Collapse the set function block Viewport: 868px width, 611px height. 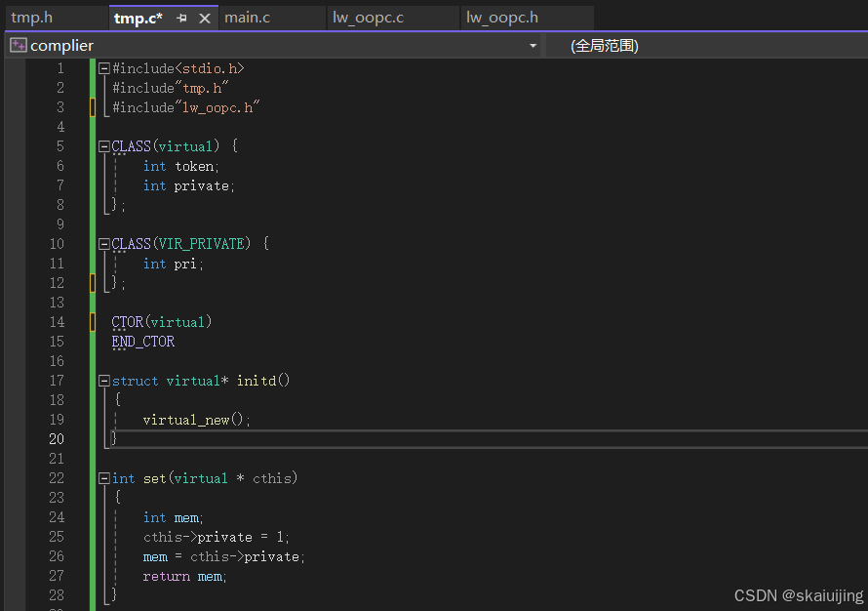104,478
